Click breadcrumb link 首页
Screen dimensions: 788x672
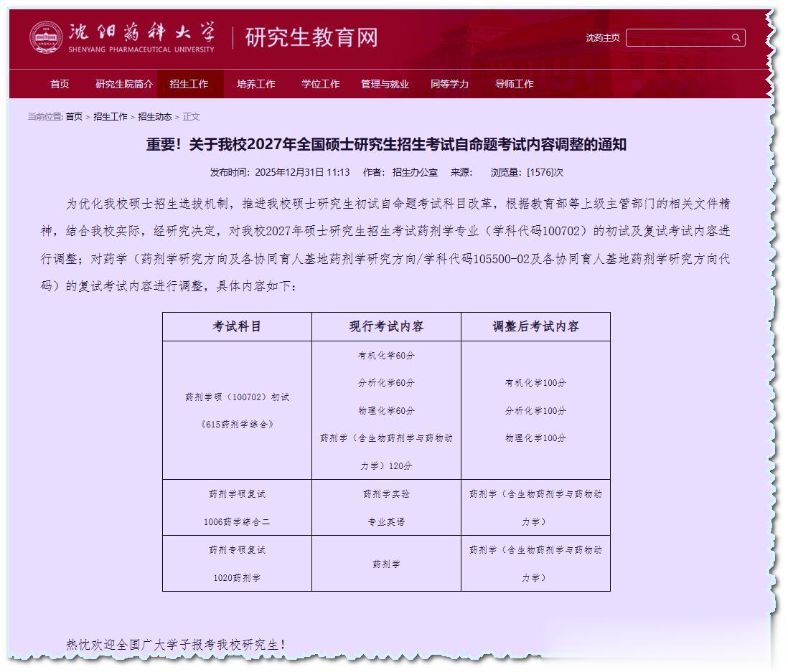coord(75,116)
